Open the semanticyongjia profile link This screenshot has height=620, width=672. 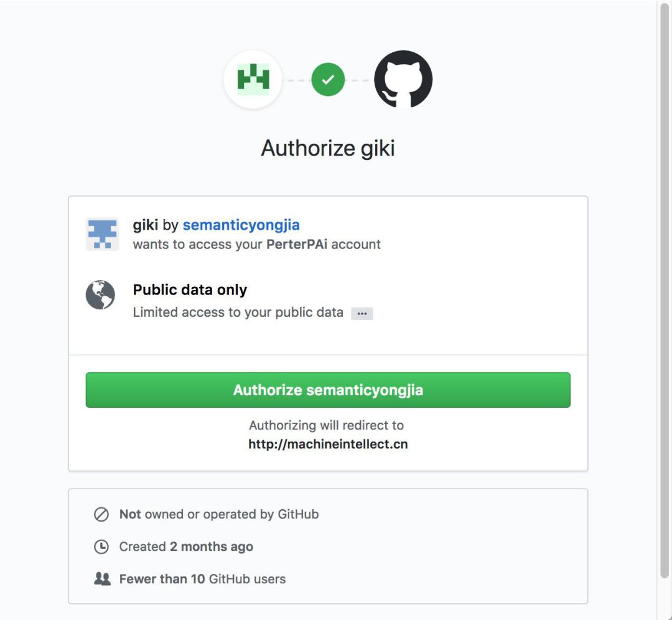(x=241, y=225)
